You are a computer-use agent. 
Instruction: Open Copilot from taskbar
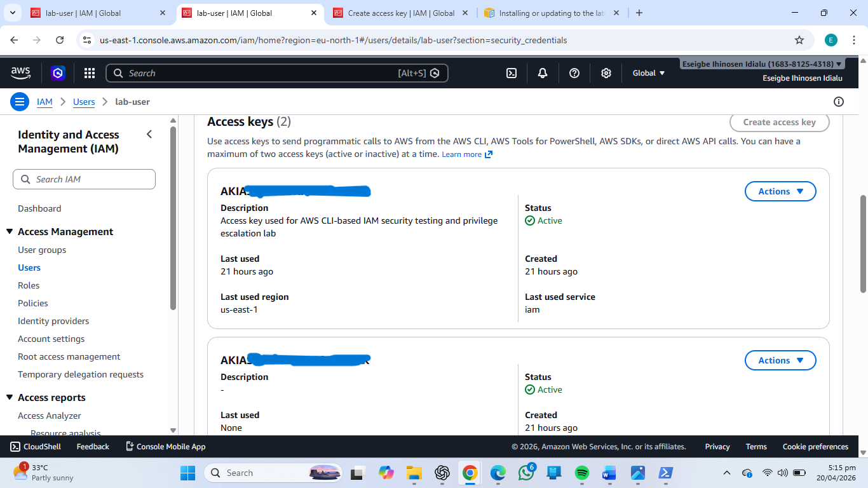point(386,473)
